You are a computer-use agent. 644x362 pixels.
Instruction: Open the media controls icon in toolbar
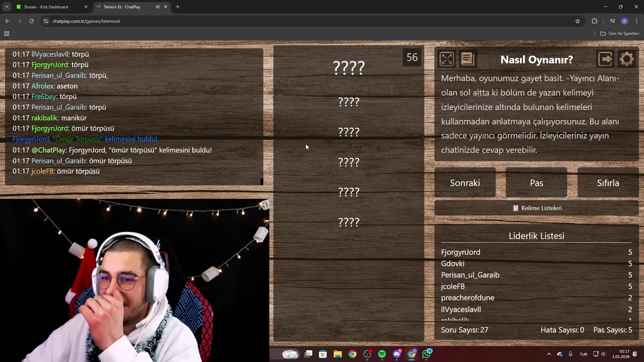[x=612, y=21]
